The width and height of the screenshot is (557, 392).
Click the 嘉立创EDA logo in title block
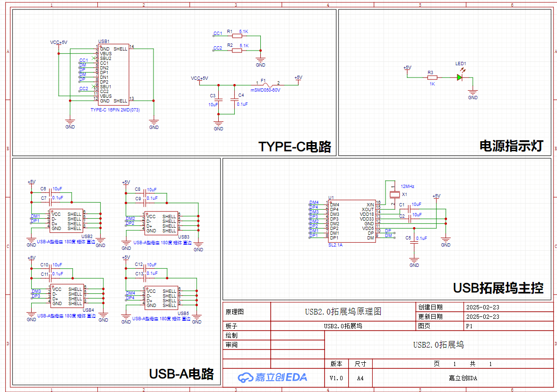tap(272, 377)
